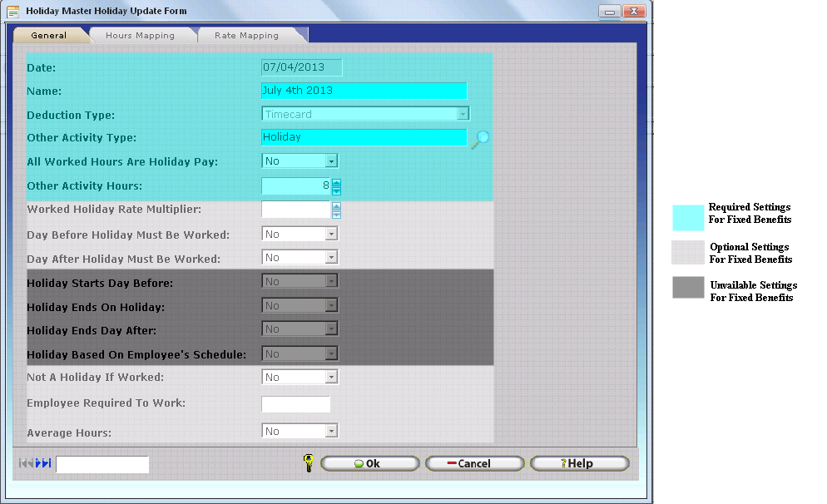The height and width of the screenshot is (504, 827).
Task: Decrease Other Activity Hours with down arrow
Action: (337, 190)
